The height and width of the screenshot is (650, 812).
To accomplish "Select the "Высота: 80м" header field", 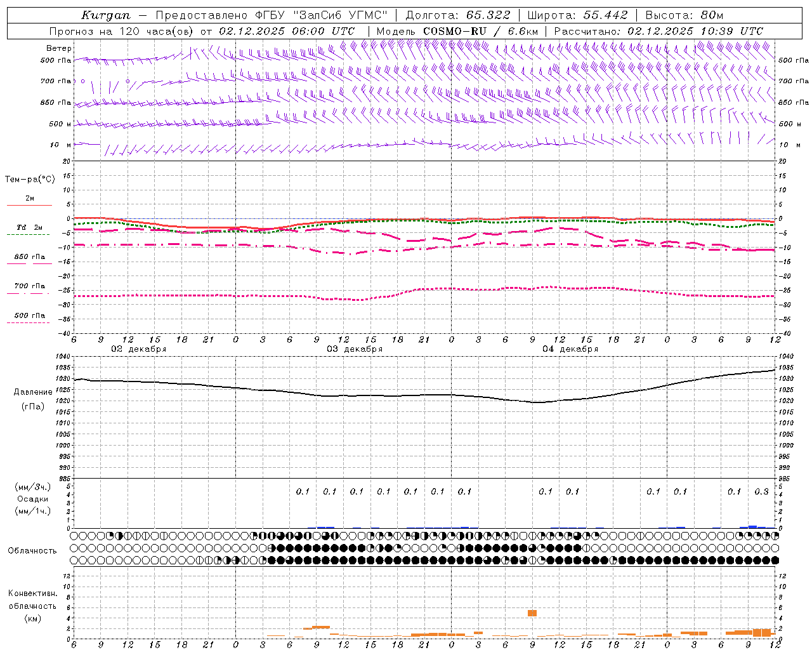I will tap(684, 15).
